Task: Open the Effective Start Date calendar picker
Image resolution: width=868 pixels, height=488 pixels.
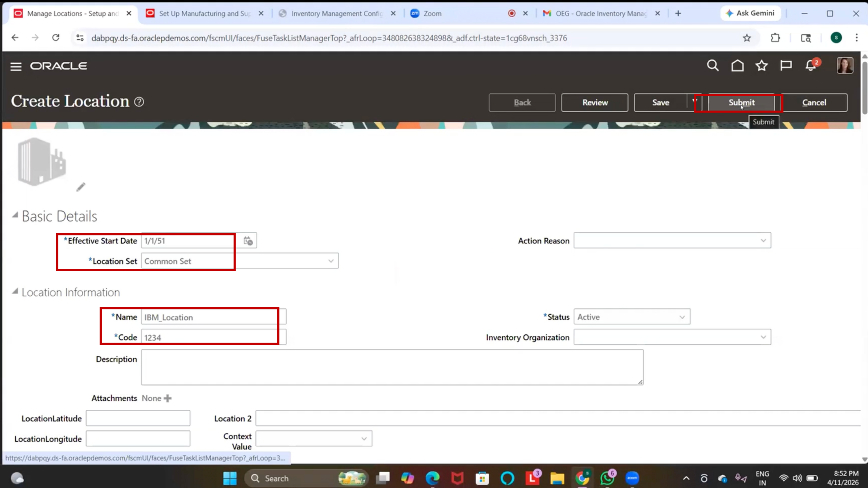Action: pos(248,241)
